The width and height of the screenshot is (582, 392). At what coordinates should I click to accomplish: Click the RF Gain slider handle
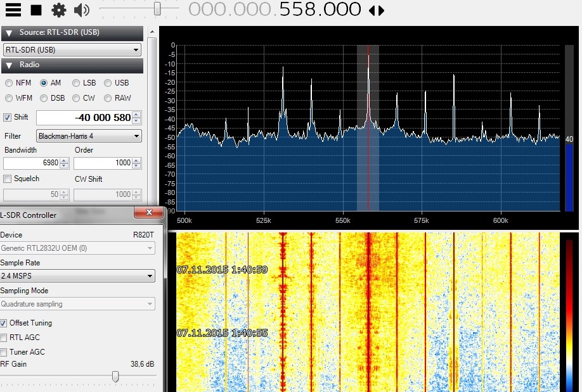115,376
